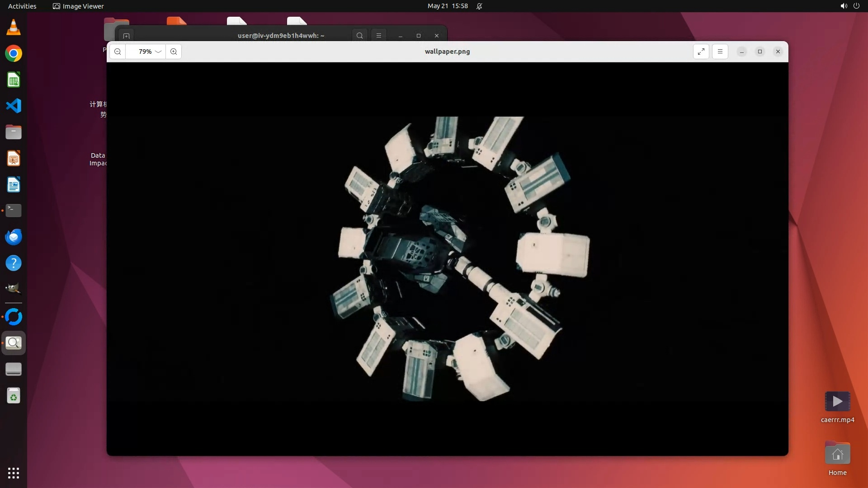Viewport: 868px width, 488px height.
Task: Open the Image Viewer hamburger menu
Action: (720, 52)
